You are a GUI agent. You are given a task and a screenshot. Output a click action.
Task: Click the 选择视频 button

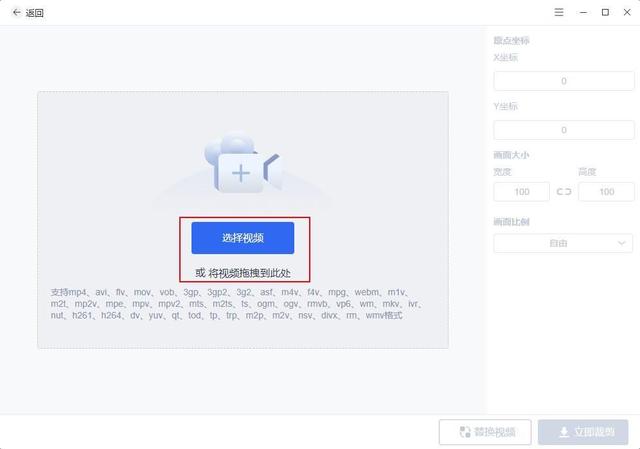[242, 238]
